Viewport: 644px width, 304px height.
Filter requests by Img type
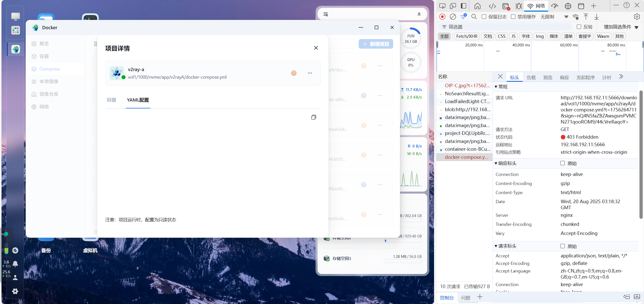(540, 36)
